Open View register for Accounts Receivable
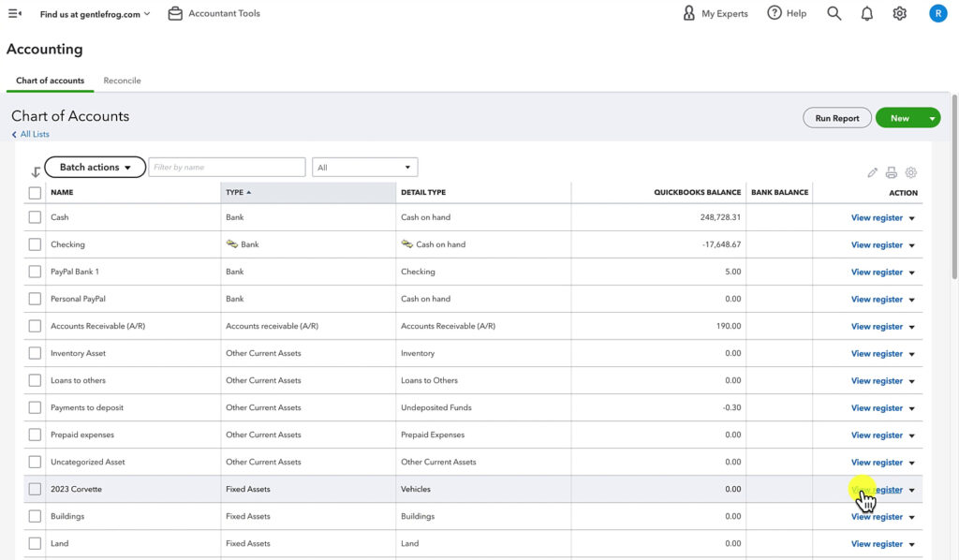This screenshot has height=560, width=959. 876,326
